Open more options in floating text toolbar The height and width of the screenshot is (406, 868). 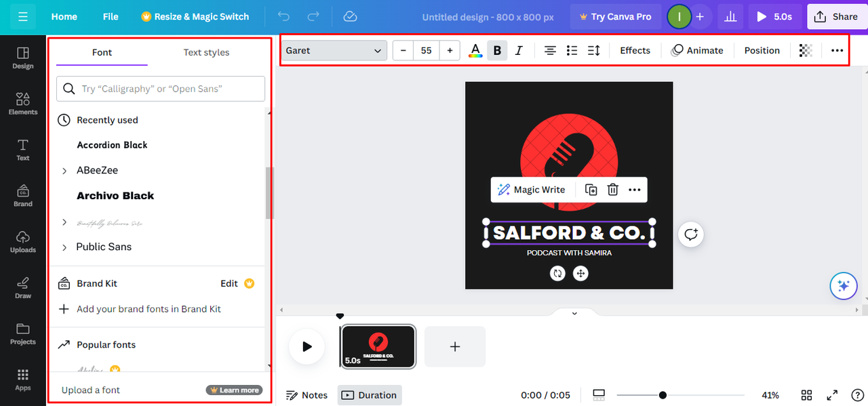[x=635, y=190]
